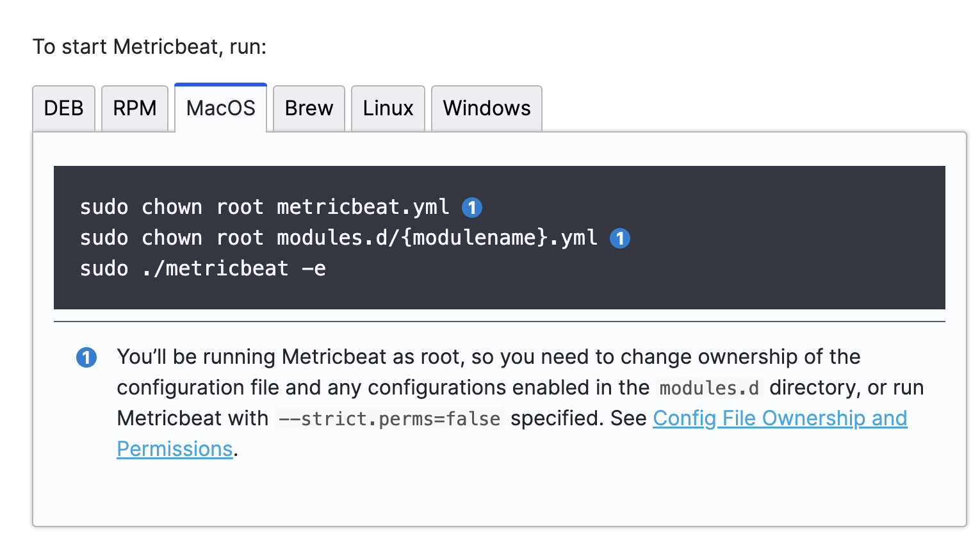
Task: Switch to the Linux tab
Action: coord(388,108)
